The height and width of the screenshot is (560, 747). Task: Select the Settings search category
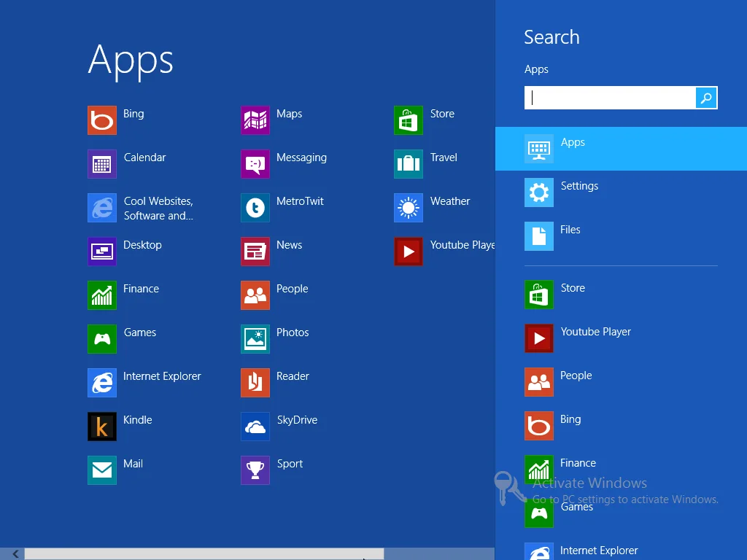tap(621, 192)
